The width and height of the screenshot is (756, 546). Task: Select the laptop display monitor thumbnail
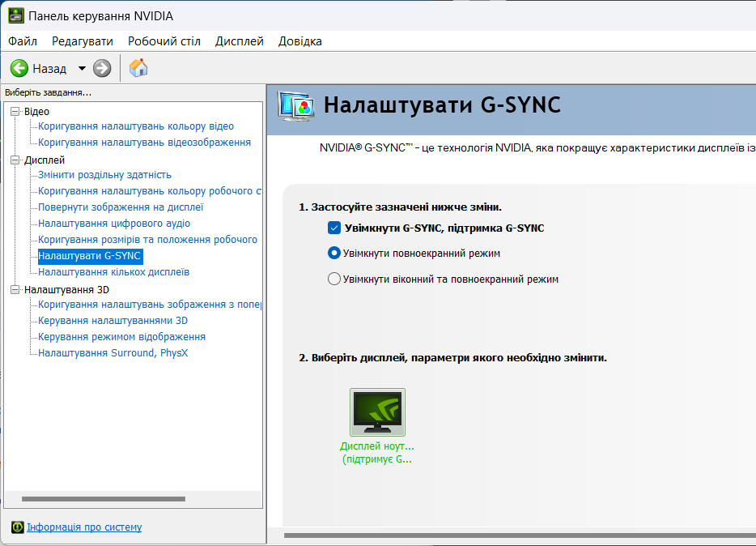[x=377, y=412]
